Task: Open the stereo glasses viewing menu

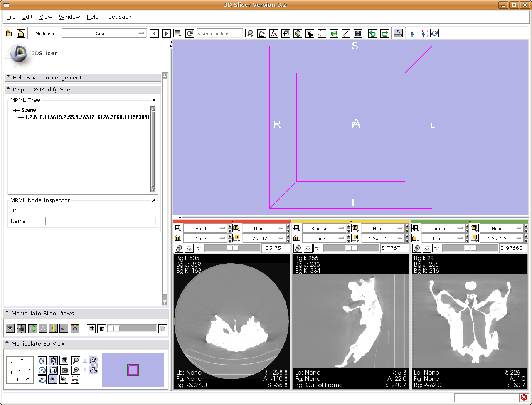Action: [75, 379]
